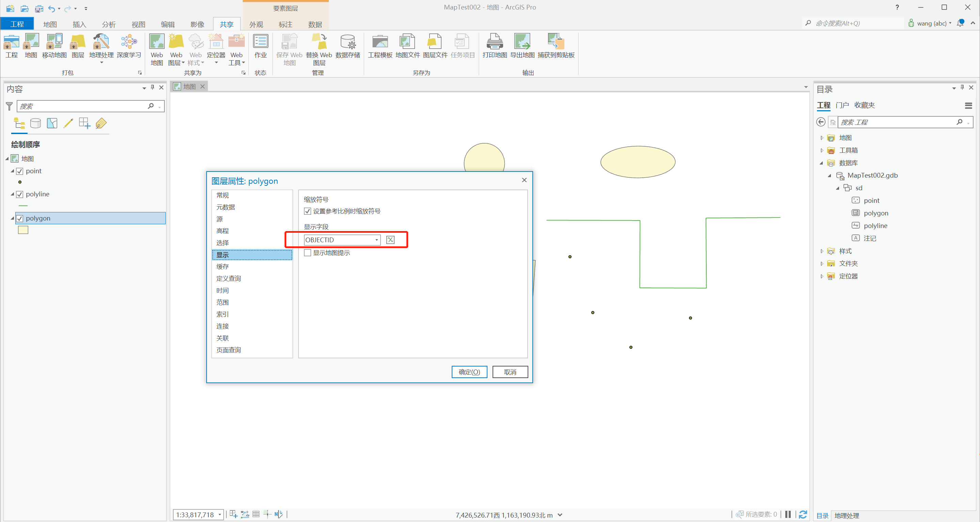Click the 确定(O) button

[x=469, y=372]
